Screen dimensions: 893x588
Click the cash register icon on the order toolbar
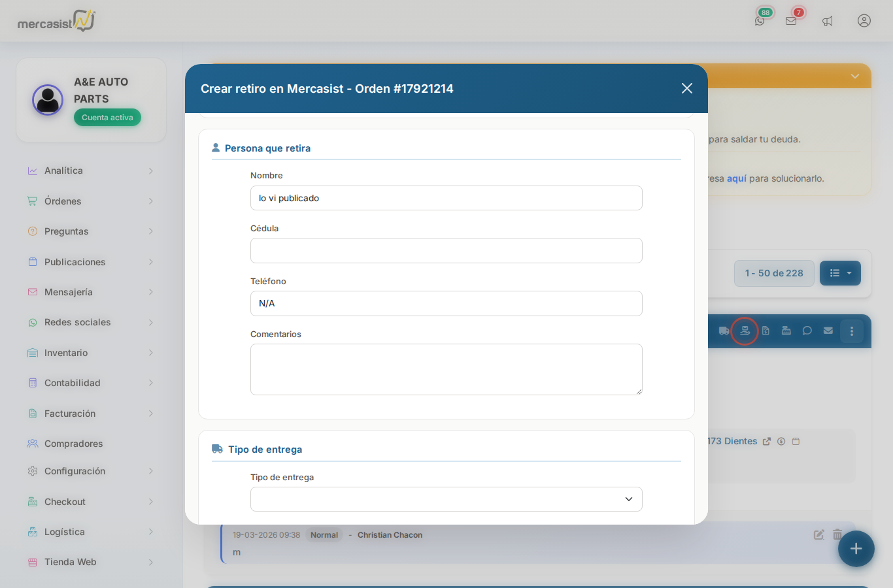tap(786, 331)
